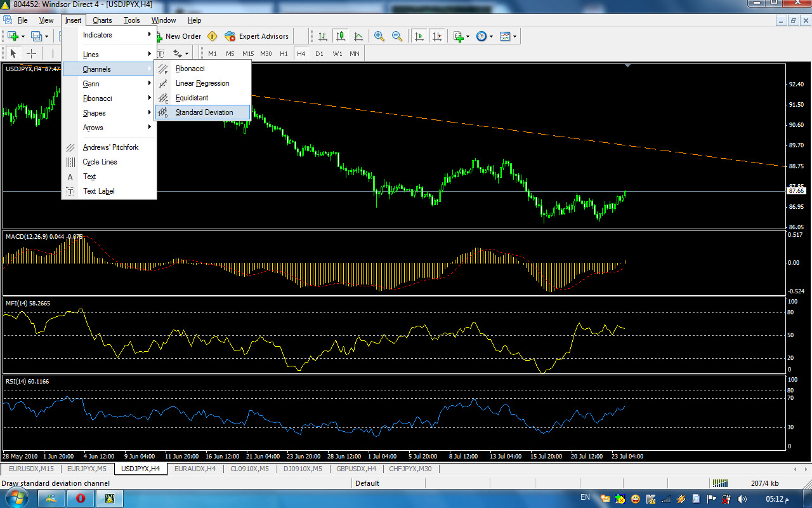Switch to CL0910X,M5 chart tab
The height and width of the screenshot is (508, 812).
click(x=249, y=469)
